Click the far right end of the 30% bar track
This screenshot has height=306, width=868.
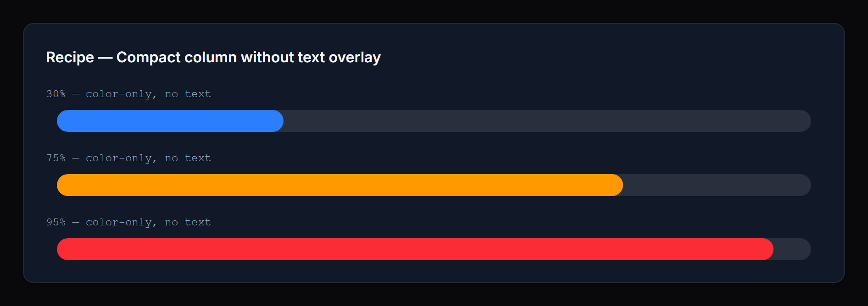[x=805, y=121]
